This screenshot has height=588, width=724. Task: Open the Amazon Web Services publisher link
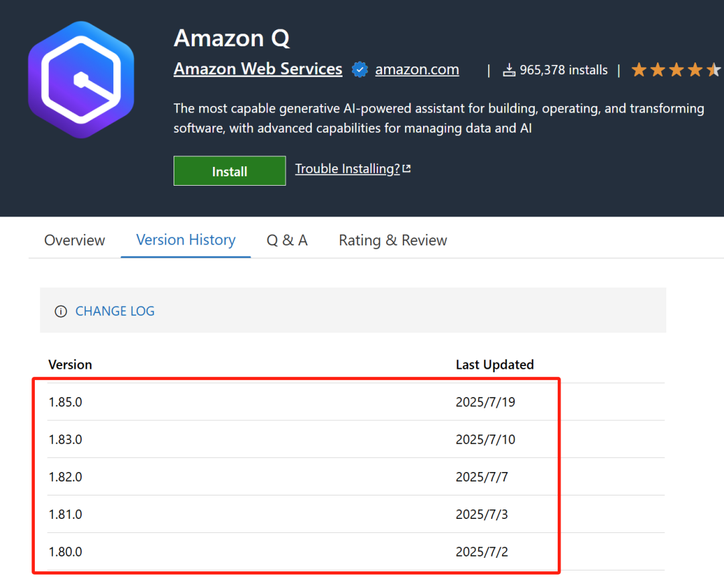click(x=258, y=69)
